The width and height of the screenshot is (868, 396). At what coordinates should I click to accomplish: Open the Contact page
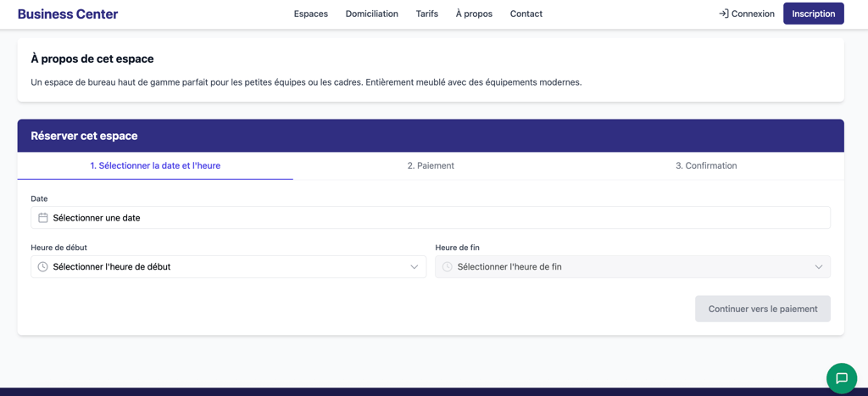(x=526, y=14)
